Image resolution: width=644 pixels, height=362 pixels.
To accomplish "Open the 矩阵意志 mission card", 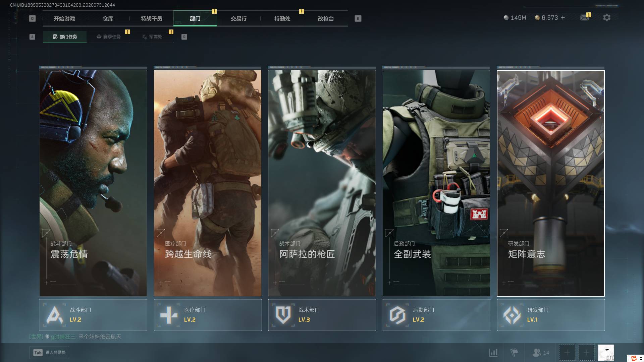I will [551, 183].
